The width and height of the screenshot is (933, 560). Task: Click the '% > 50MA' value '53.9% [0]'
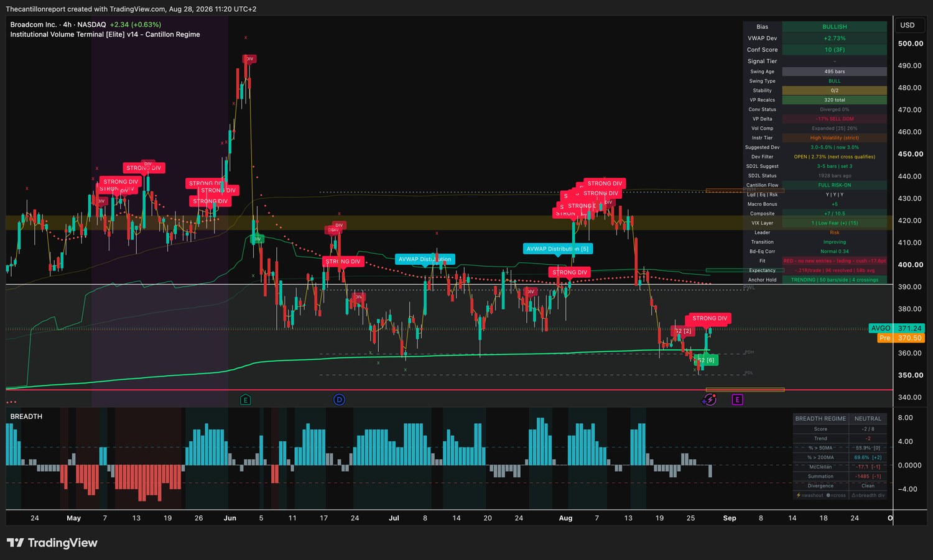(868, 448)
